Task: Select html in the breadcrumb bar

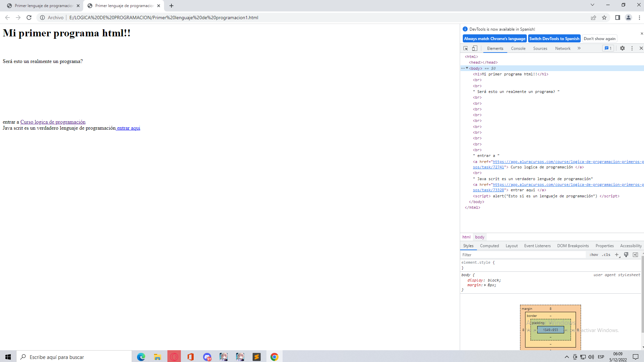Action: 466,237
